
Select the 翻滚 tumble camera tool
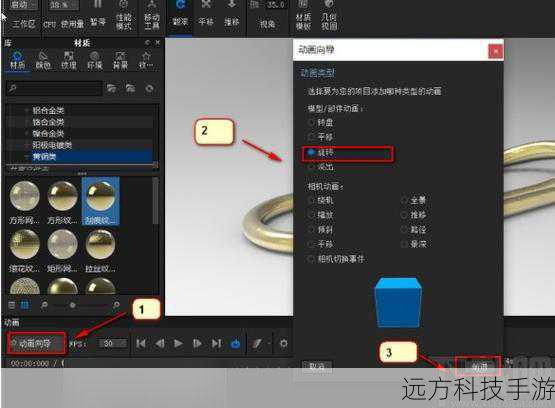[x=181, y=14]
